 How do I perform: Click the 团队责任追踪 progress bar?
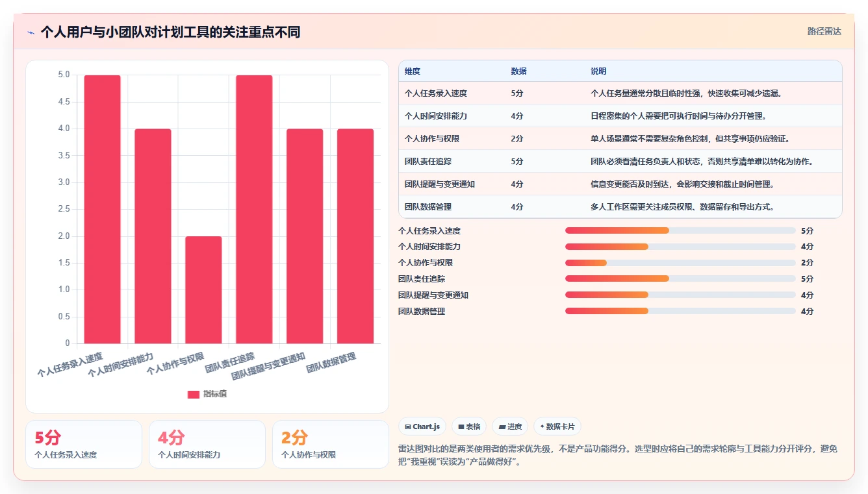[x=680, y=278]
